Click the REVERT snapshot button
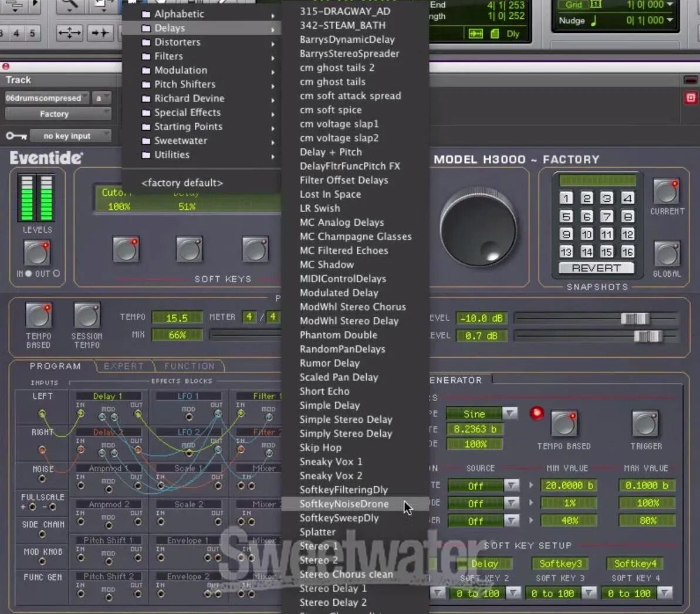The height and width of the screenshot is (614, 700). click(596, 268)
